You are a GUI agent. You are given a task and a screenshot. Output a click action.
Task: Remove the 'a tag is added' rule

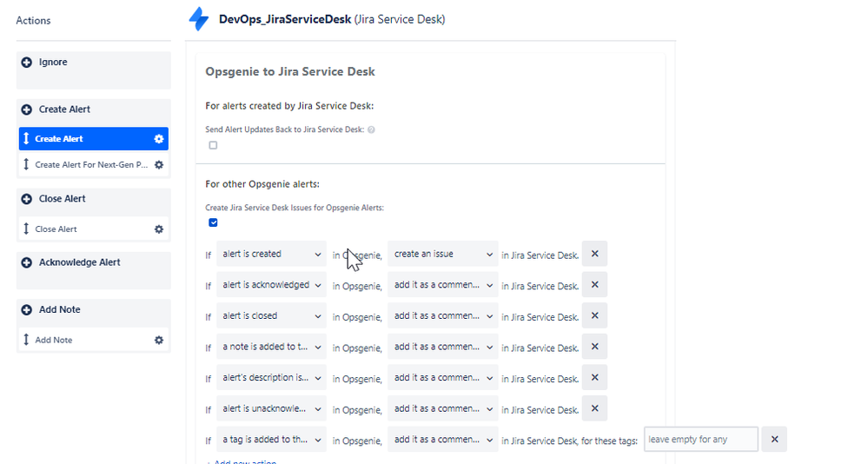(x=774, y=440)
